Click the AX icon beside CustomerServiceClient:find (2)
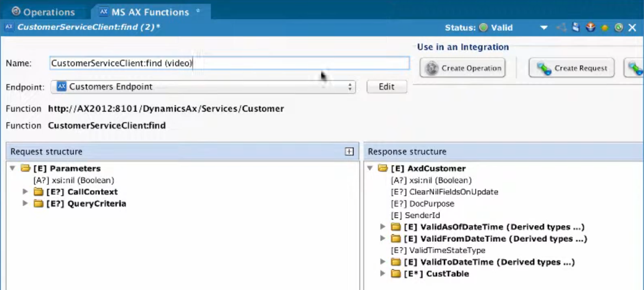This screenshot has height=290, width=644. pos(9,28)
